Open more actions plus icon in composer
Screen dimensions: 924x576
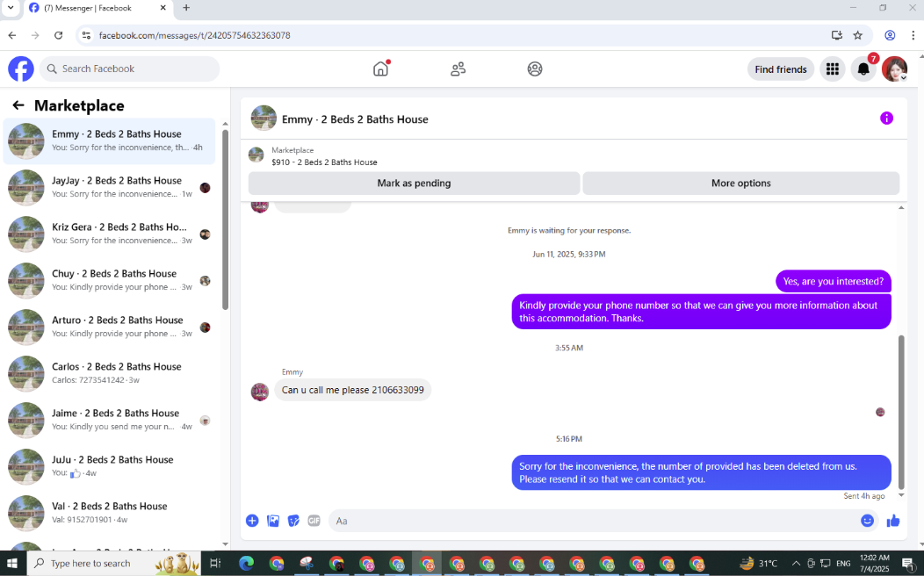coord(252,521)
